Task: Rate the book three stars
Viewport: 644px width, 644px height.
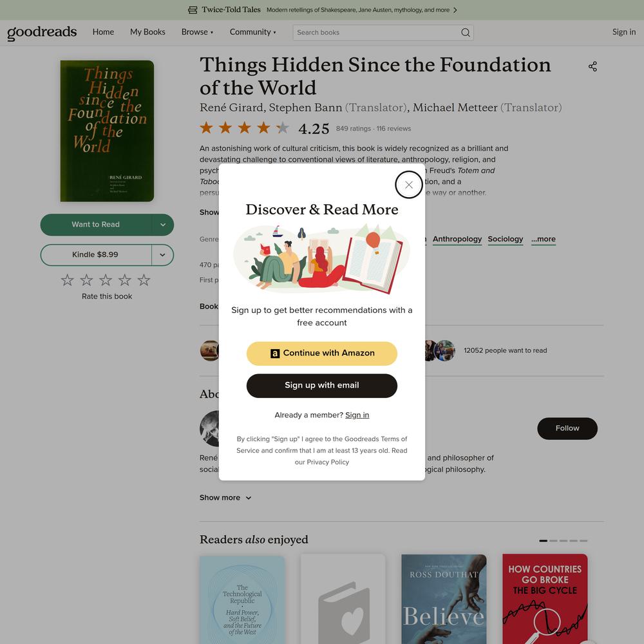Action: tap(106, 280)
